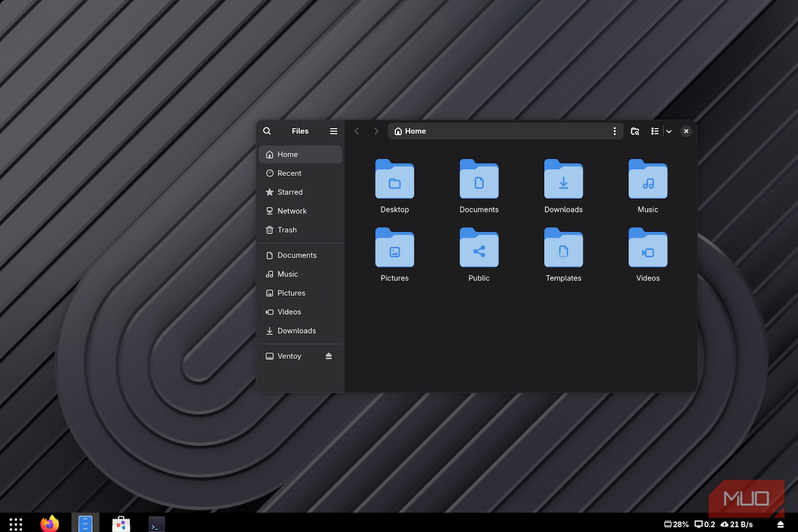Image resolution: width=798 pixels, height=532 pixels.
Task: Select Home in the sidebar
Action: [x=300, y=154]
